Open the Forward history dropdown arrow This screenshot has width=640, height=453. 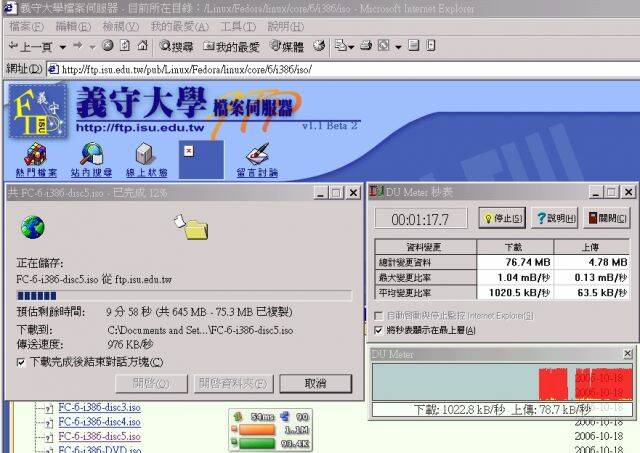92,47
